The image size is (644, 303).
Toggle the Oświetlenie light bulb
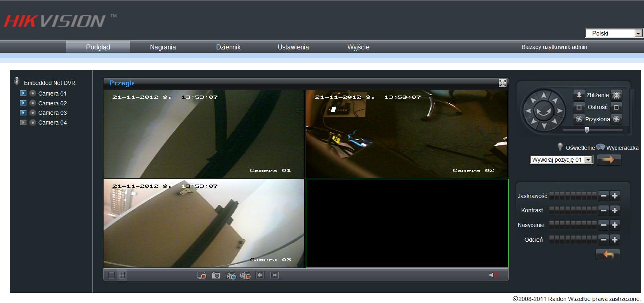[x=560, y=147]
